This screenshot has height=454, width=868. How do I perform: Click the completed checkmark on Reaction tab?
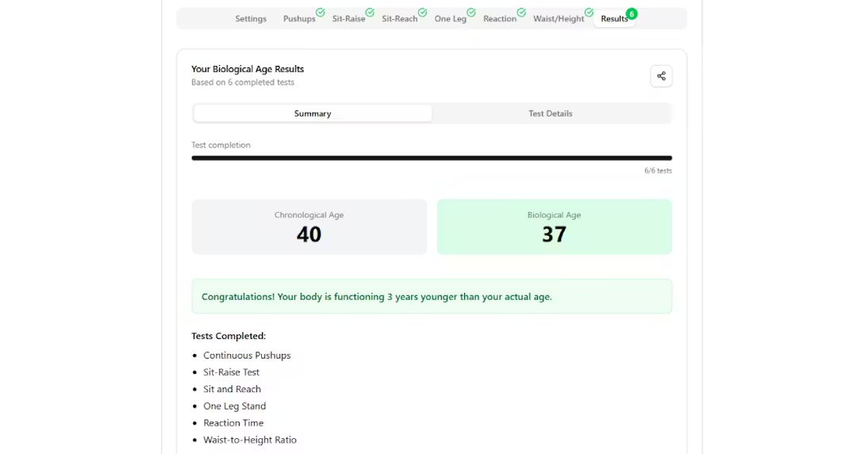521,13
